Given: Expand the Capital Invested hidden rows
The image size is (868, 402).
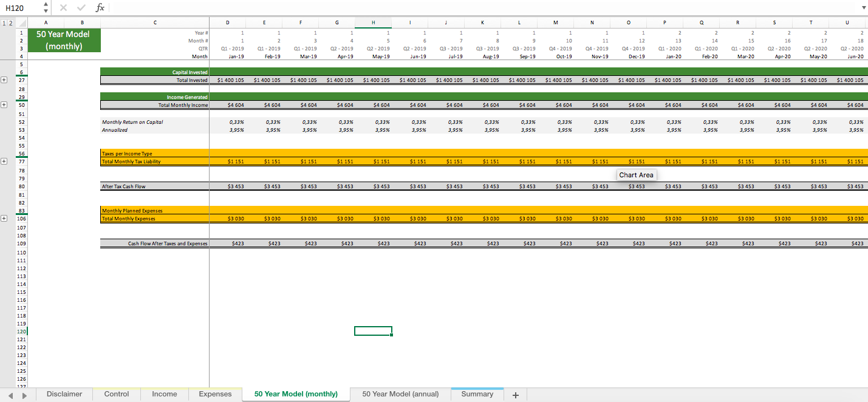Looking at the screenshot, I should tap(4, 79).
